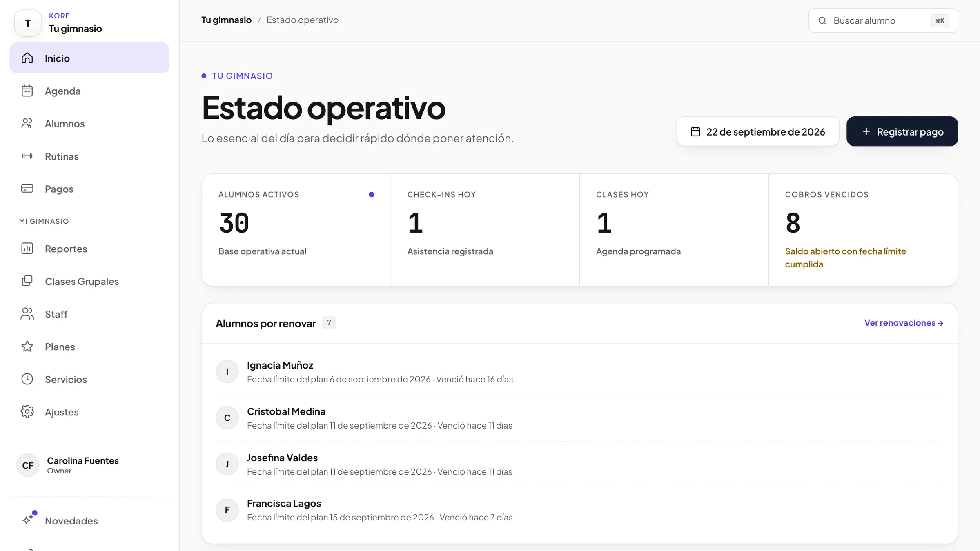Open the Cobros vencidos card
The height and width of the screenshot is (551, 980).
coord(863,230)
